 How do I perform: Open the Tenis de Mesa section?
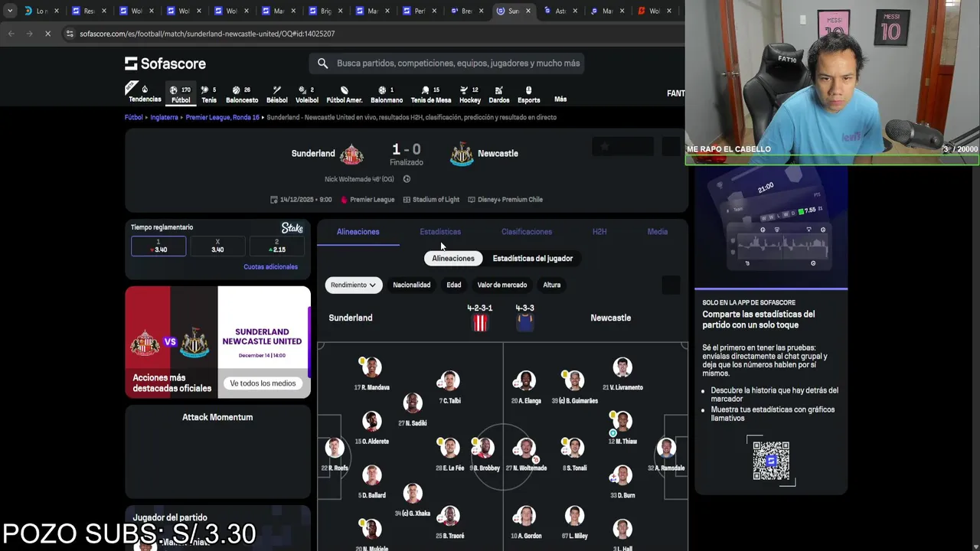[x=431, y=94]
